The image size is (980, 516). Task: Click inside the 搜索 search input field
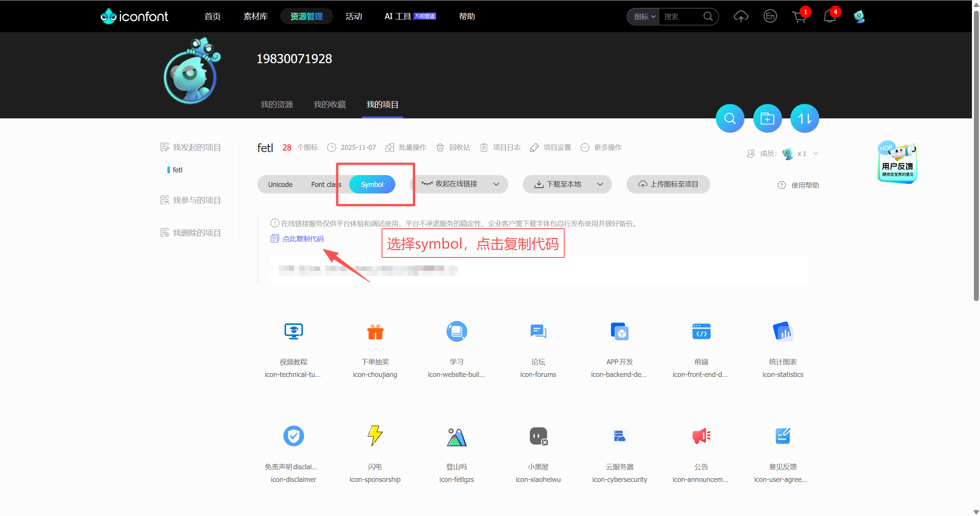[678, 16]
